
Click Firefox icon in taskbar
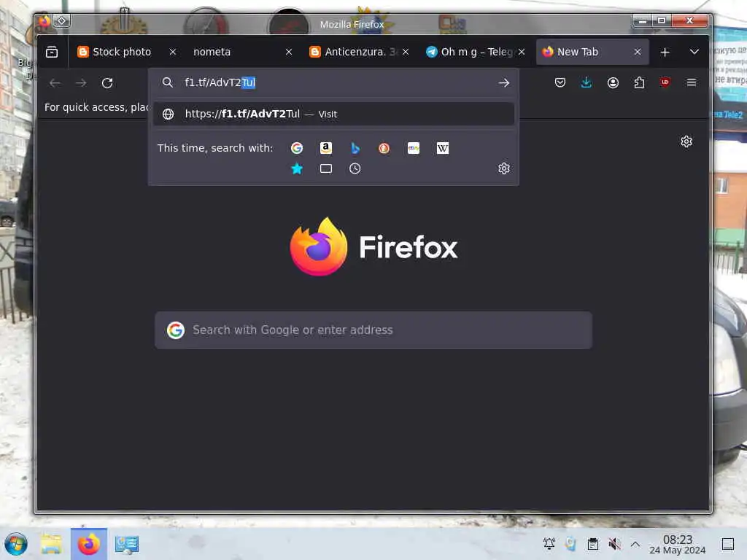(x=88, y=544)
